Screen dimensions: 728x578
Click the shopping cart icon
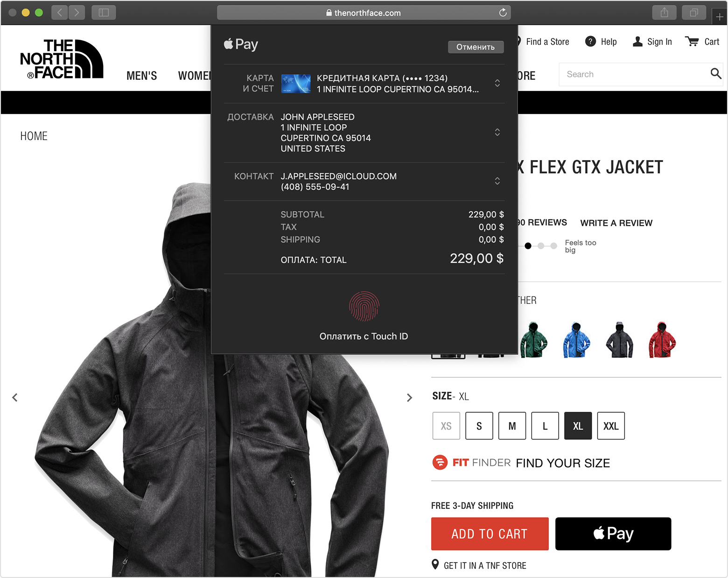(692, 42)
